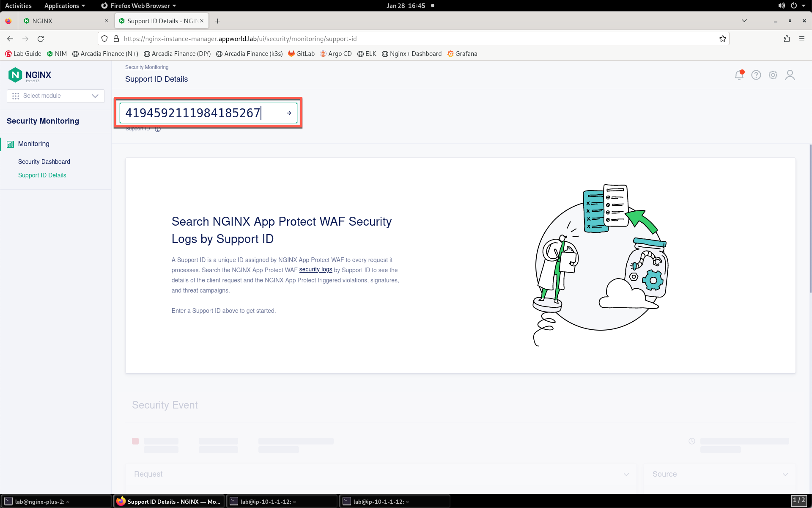
Task: Click the Security Monitoring breadcrumb link
Action: [x=147, y=67]
